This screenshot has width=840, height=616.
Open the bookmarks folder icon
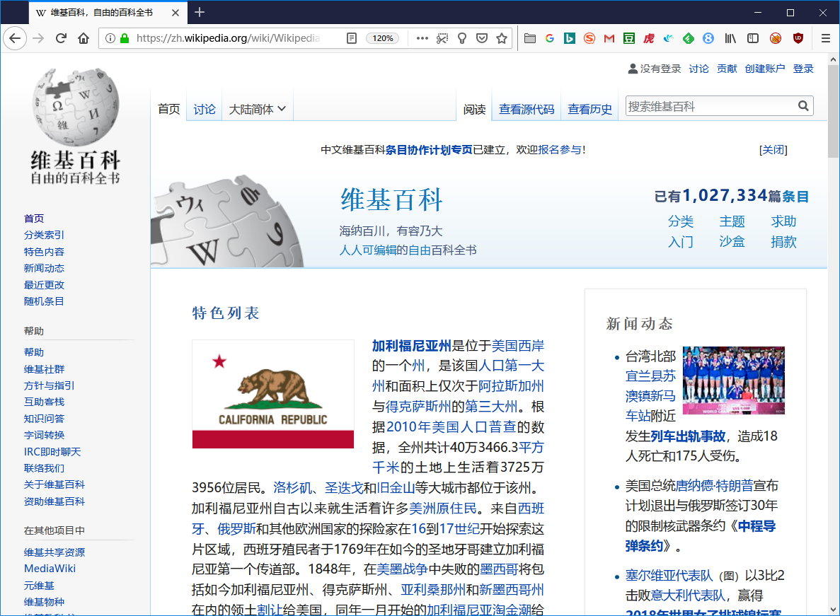[x=530, y=38]
